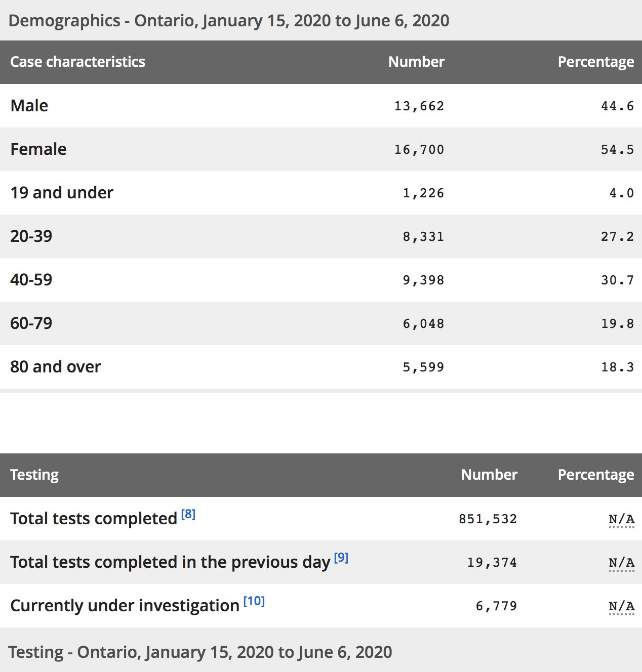Select the Female row label
The height and width of the screenshot is (672, 642).
[x=38, y=149]
